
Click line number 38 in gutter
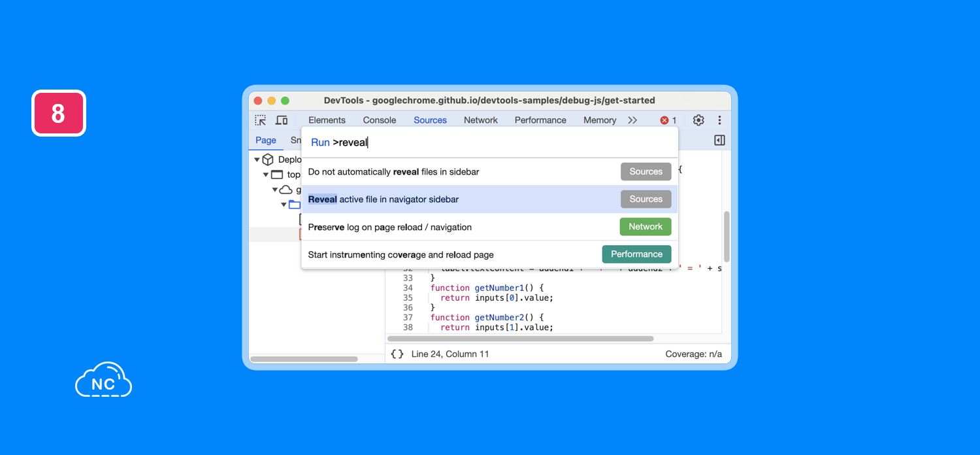(408, 328)
